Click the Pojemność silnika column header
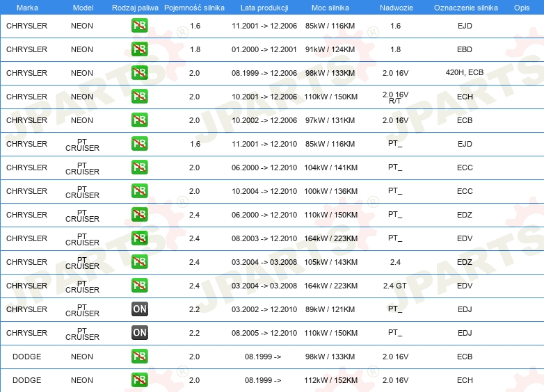 pyautogui.click(x=194, y=8)
